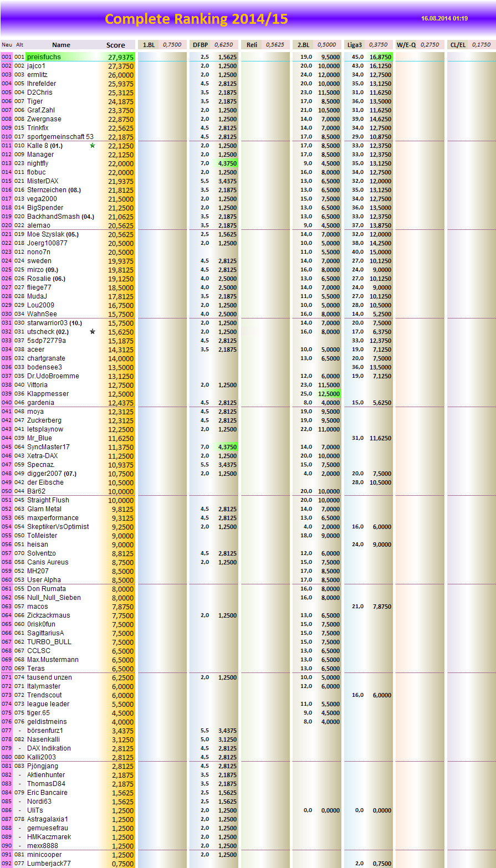496x868 pixels.
Task: Select the Reli column header
Action: [x=250, y=45]
